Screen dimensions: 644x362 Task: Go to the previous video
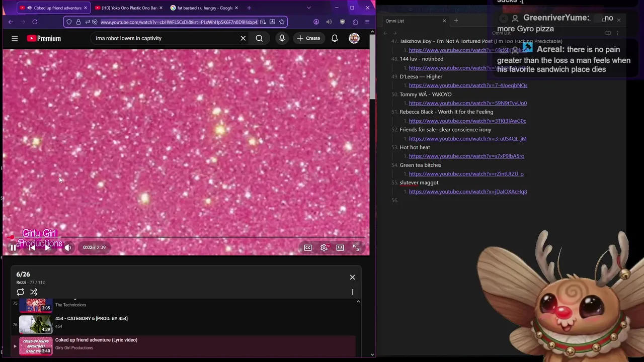click(x=32, y=247)
